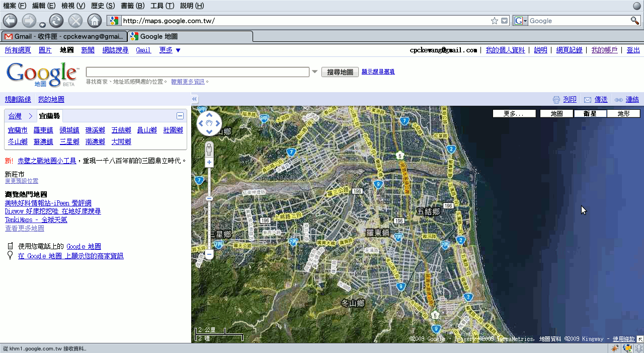
Task: Click the 2 公里 scale bar
Action: (x=210, y=331)
